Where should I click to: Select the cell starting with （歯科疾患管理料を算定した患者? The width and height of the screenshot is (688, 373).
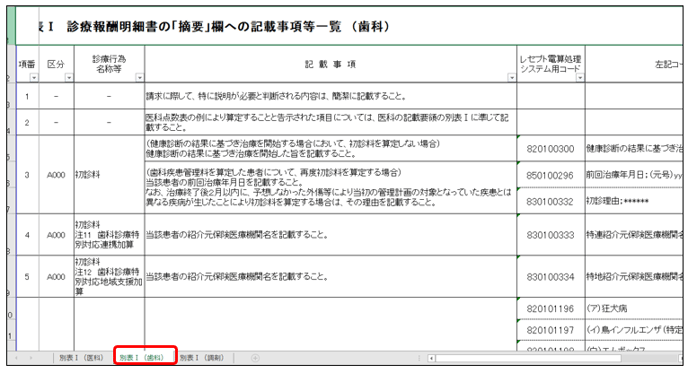pyautogui.click(x=330, y=187)
